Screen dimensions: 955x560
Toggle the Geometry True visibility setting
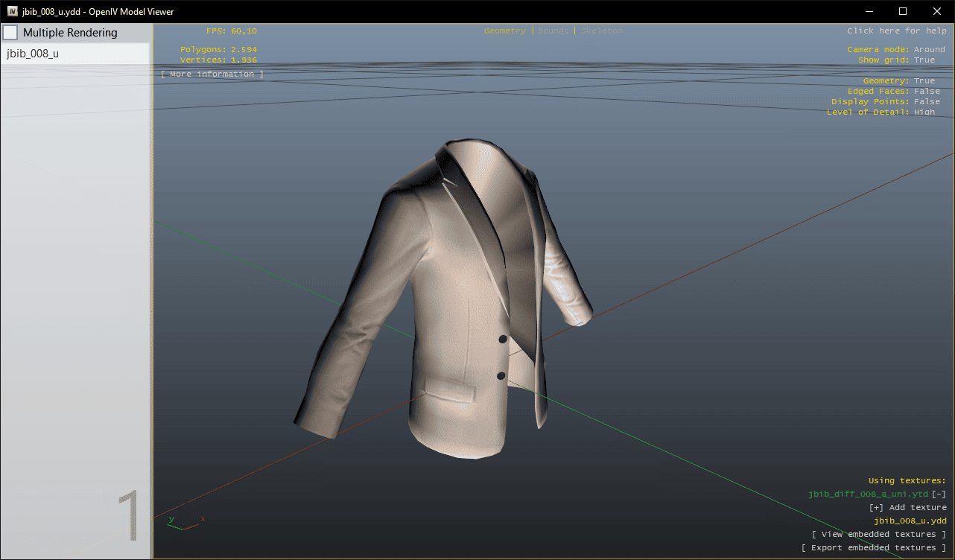tap(924, 81)
